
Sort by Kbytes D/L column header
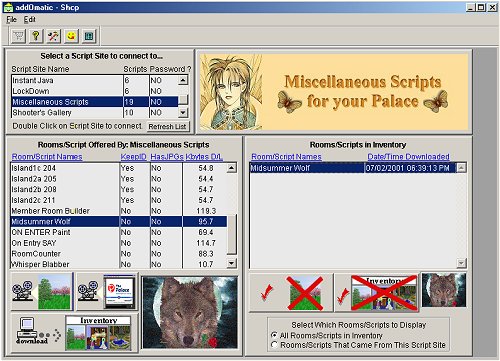(204, 157)
